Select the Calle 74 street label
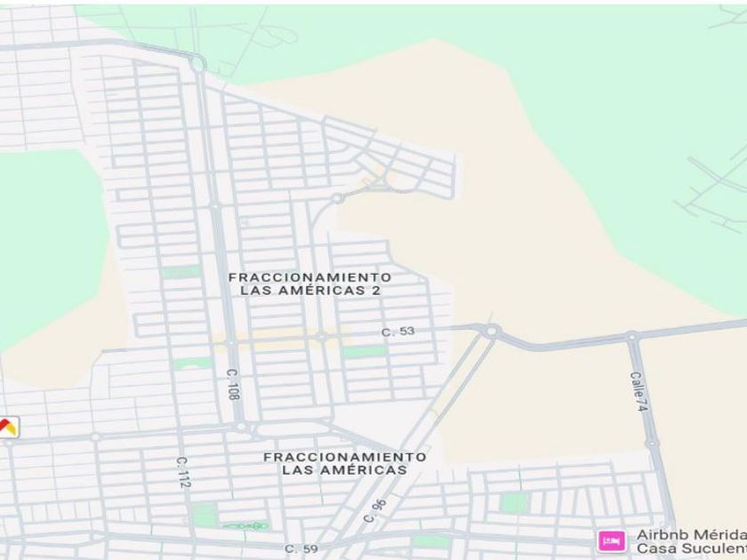The image size is (747, 560). (x=639, y=391)
